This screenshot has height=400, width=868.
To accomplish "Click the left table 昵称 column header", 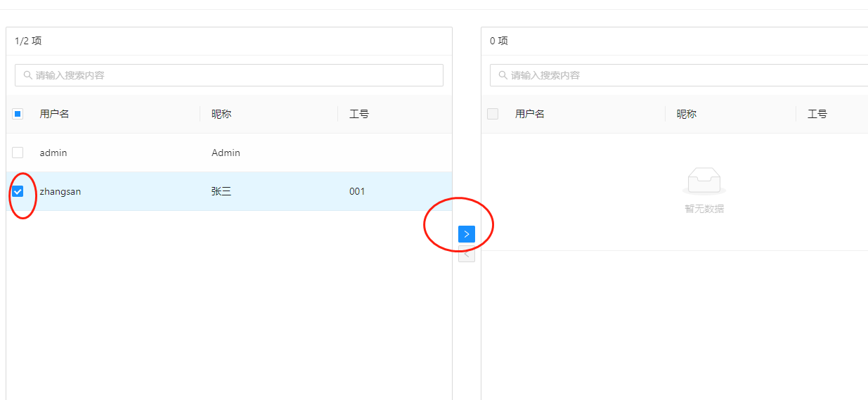I will tap(221, 114).
